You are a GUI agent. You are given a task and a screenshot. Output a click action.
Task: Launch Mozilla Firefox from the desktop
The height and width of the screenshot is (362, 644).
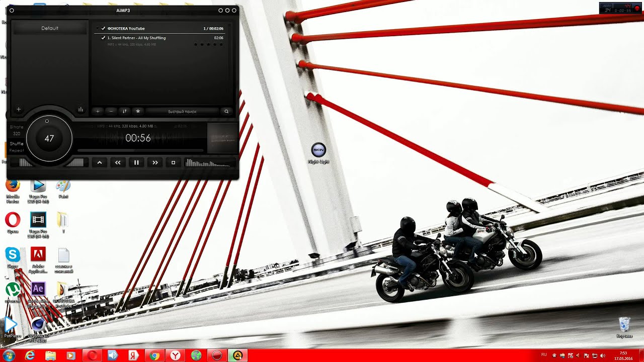click(13, 190)
